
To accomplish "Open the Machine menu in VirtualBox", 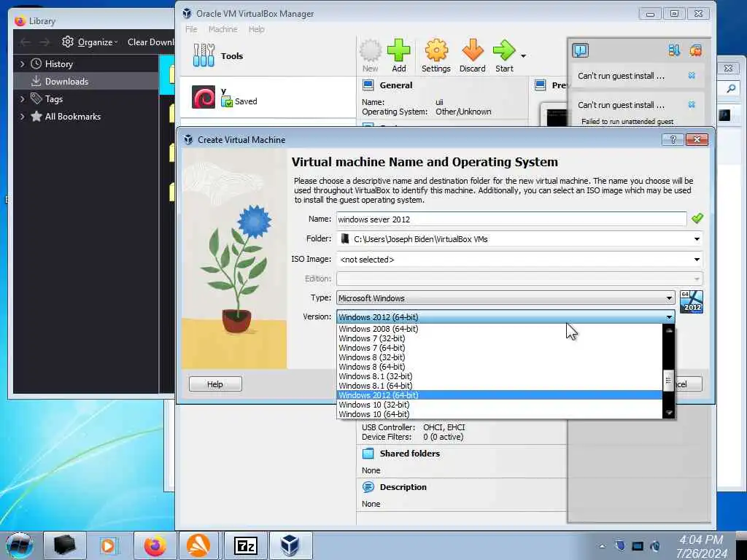I will click(x=223, y=29).
